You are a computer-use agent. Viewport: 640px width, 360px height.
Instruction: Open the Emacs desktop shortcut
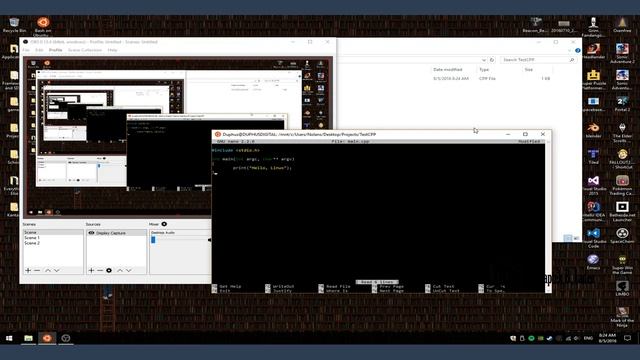(593, 262)
